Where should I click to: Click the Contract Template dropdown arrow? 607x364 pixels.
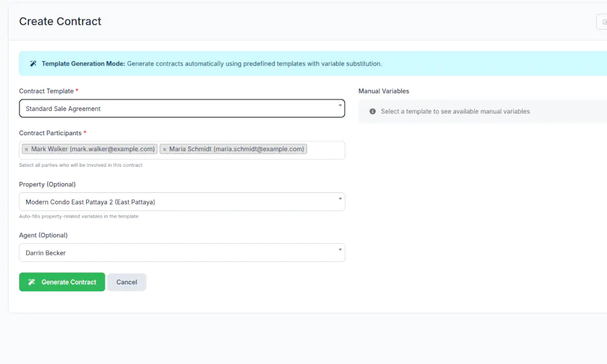[339, 106]
